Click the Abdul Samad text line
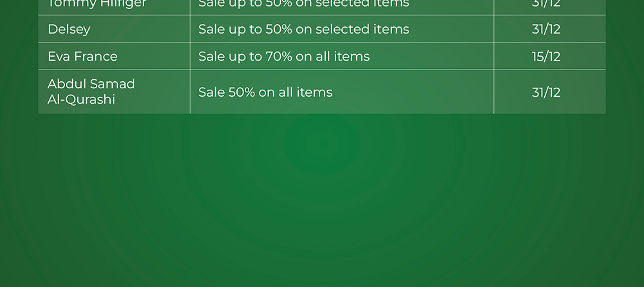 tap(91, 84)
